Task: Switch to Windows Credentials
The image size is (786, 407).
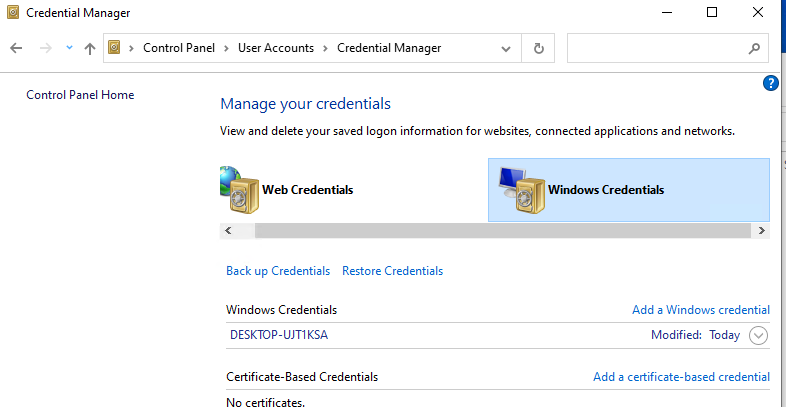Action: [629, 190]
